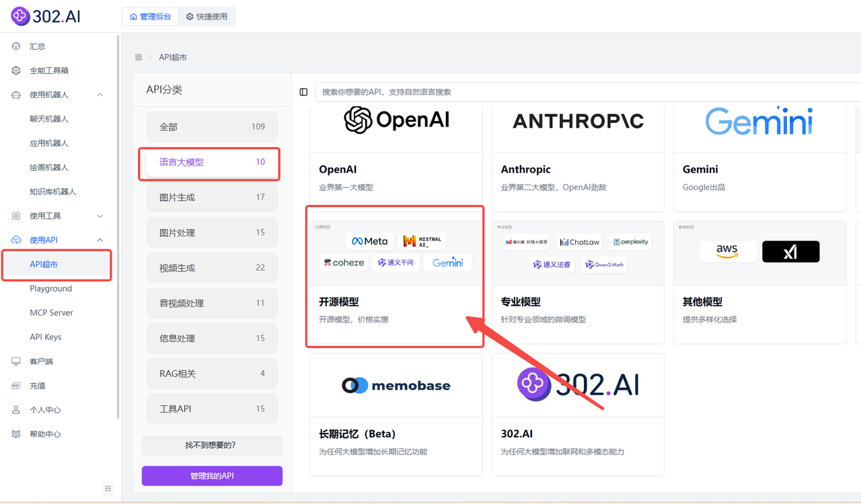The image size is (861, 504).
Task: Select the 视频生成 category
Action: (212, 267)
